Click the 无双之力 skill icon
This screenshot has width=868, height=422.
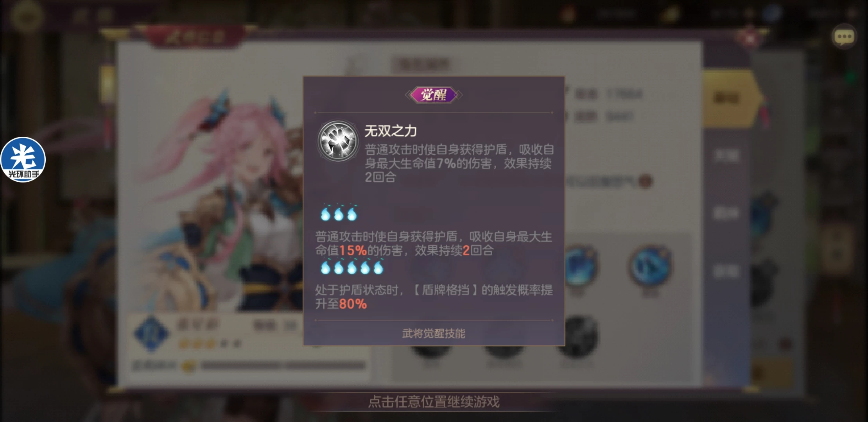(338, 141)
